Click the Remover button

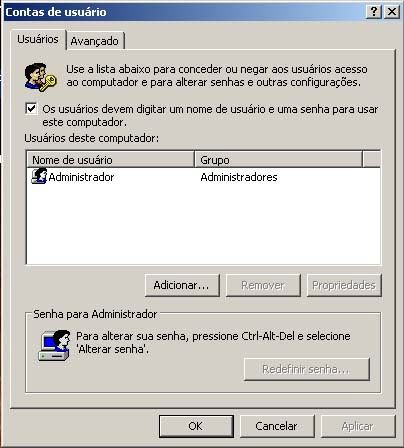(263, 285)
